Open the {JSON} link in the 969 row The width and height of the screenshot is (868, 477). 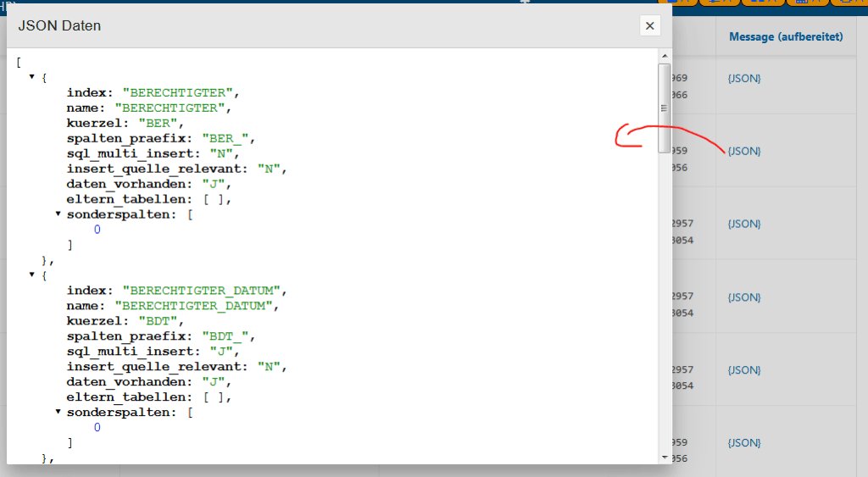pyautogui.click(x=744, y=78)
